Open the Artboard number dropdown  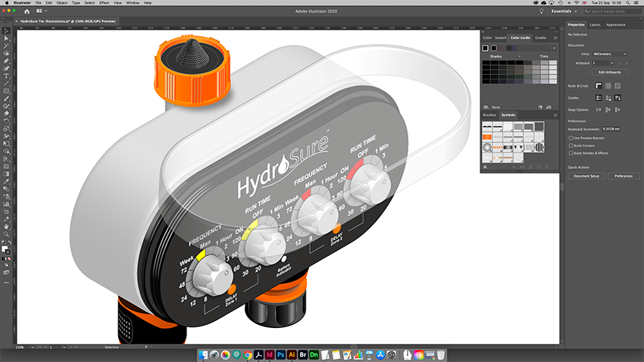611,63
